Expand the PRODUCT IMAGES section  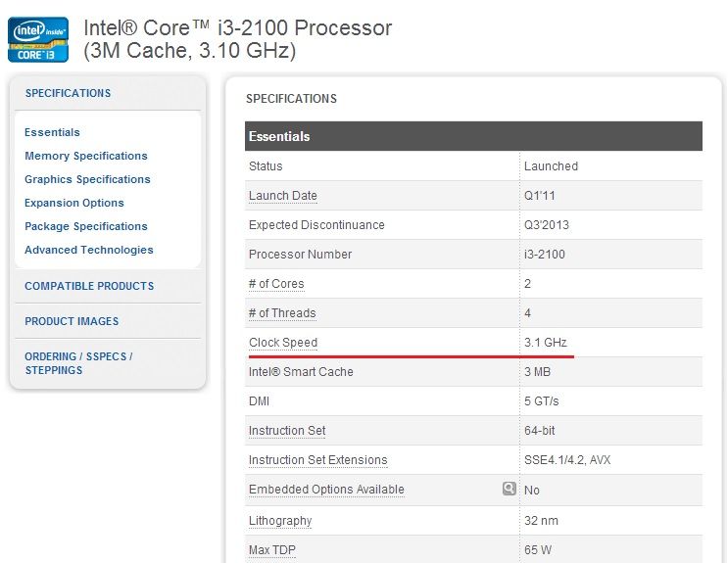click(x=72, y=321)
